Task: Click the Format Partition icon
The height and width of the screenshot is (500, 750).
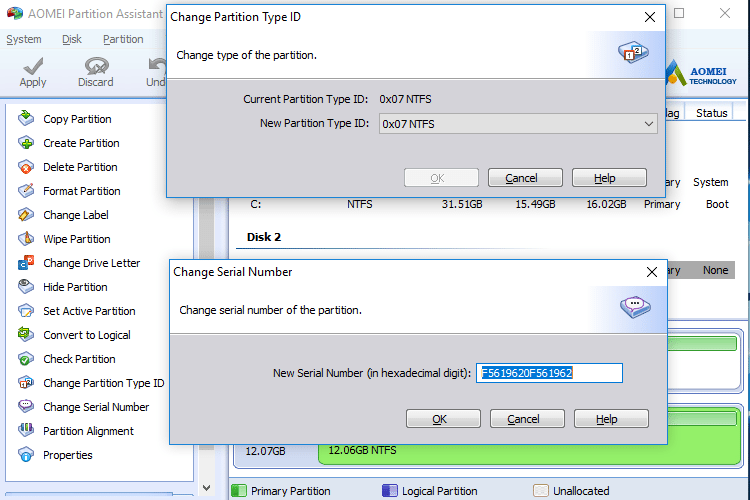Action: click(x=26, y=190)
